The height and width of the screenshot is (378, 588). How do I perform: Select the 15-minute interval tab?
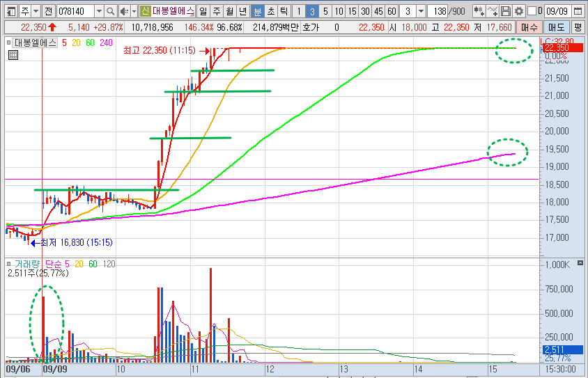[x=352, y=12]
